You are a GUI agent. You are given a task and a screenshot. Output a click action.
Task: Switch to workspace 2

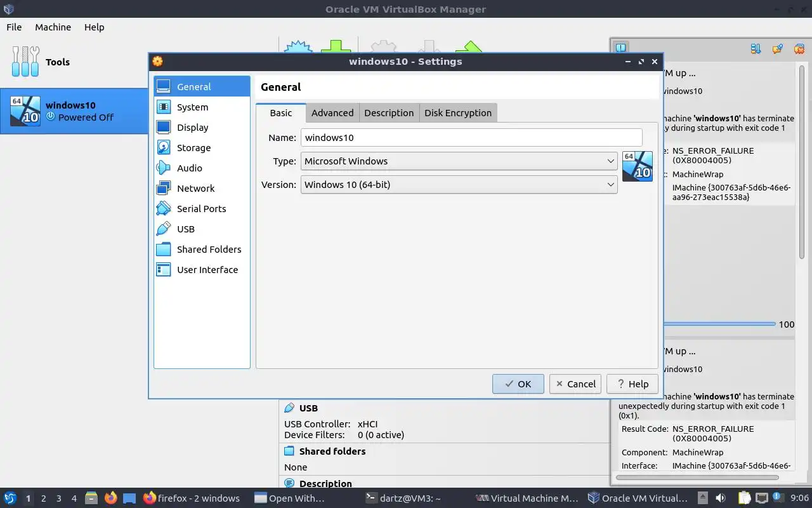(x=43, y=498)
